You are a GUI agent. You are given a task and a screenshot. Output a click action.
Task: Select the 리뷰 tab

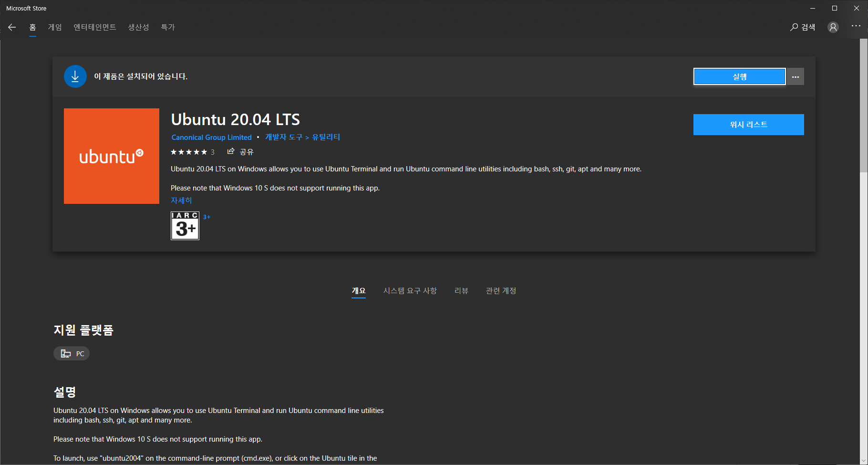pos(461,291)
